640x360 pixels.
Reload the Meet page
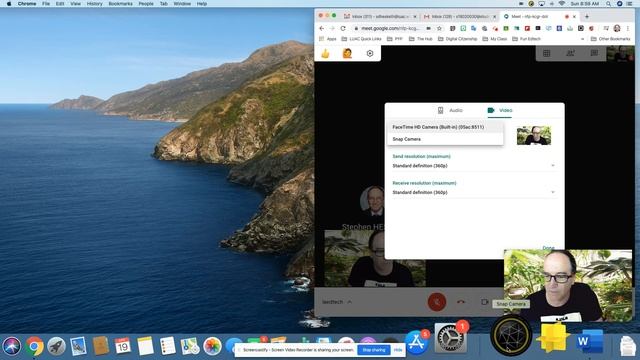[343, 28]
